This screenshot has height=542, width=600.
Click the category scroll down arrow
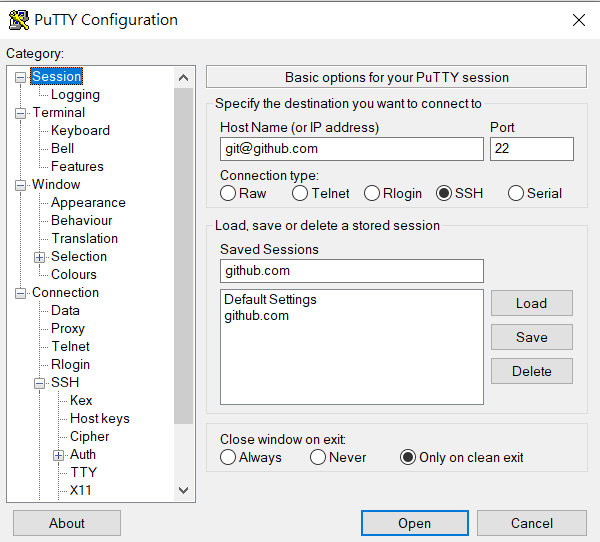pos(183,490)
